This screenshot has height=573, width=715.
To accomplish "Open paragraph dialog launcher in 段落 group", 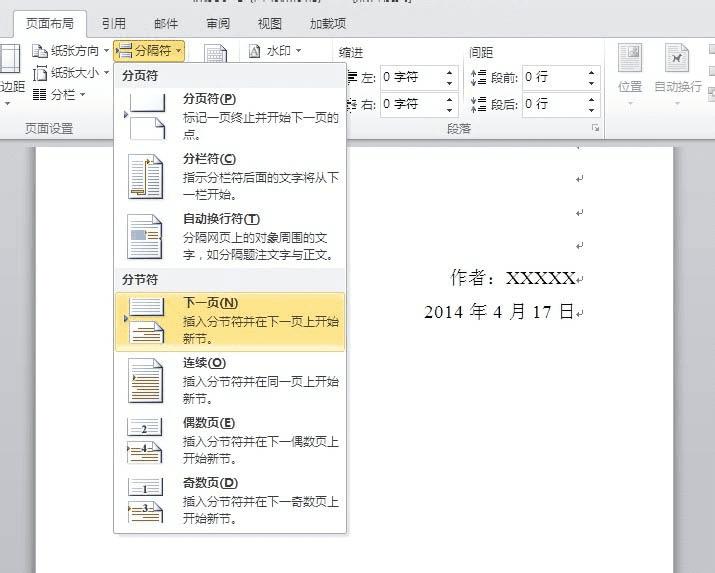I will click(595, 128).
